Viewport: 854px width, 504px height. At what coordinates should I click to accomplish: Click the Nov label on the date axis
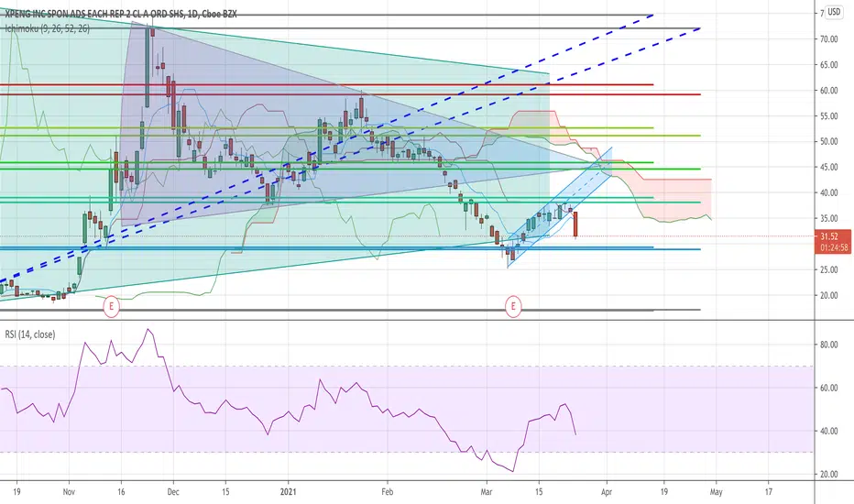(69, 492)
